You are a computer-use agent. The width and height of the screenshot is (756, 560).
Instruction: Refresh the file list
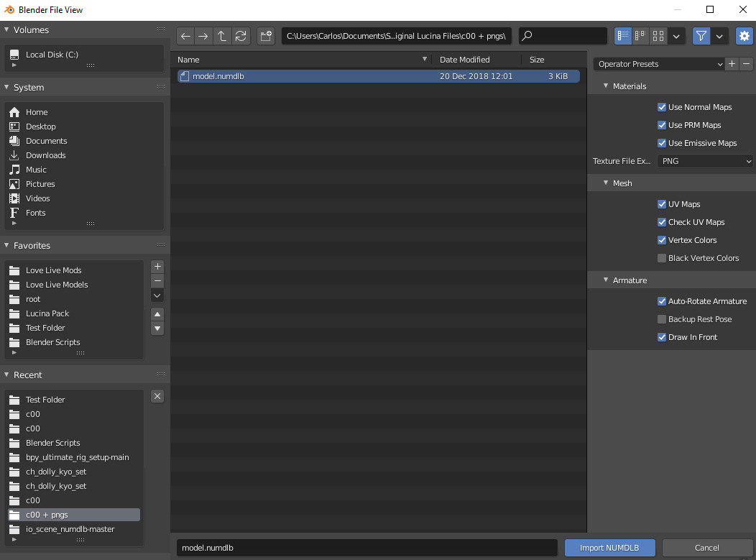pyautogui.click(x=240, y=35)
